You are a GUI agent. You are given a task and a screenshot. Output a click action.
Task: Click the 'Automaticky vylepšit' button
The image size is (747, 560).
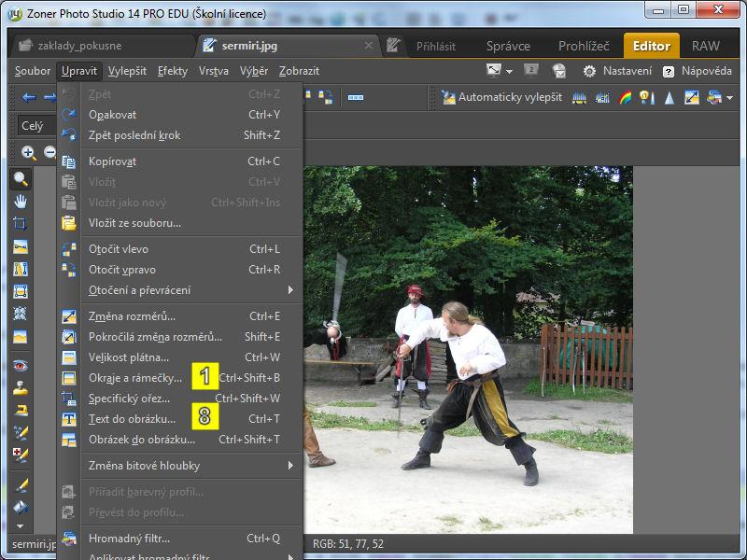tap(502, 97)
